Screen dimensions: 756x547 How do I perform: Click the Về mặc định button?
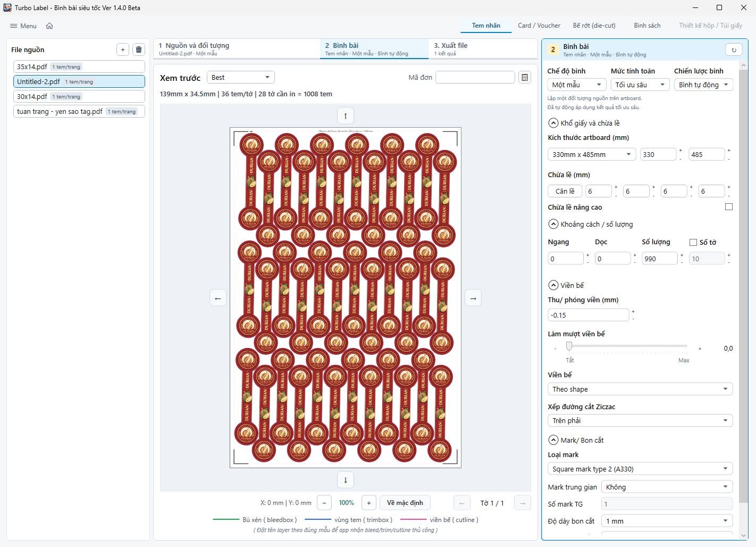point(405,503)
